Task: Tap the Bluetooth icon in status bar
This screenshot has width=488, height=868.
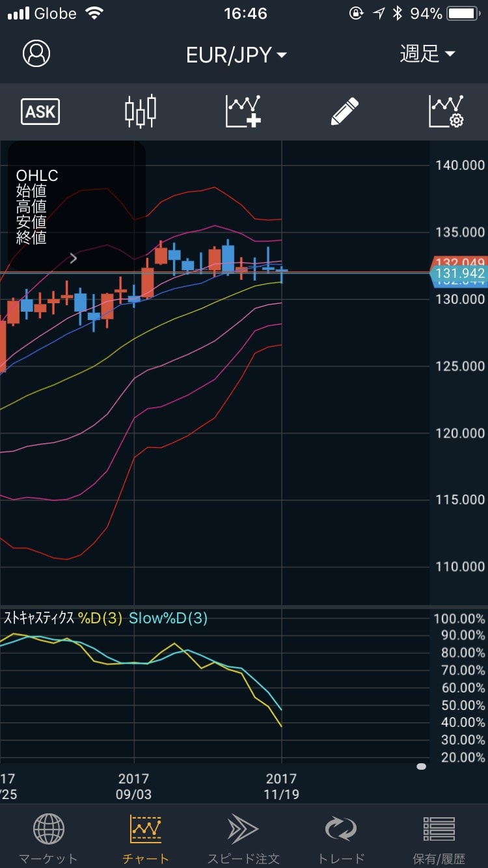Action: (x=398, y=14)
